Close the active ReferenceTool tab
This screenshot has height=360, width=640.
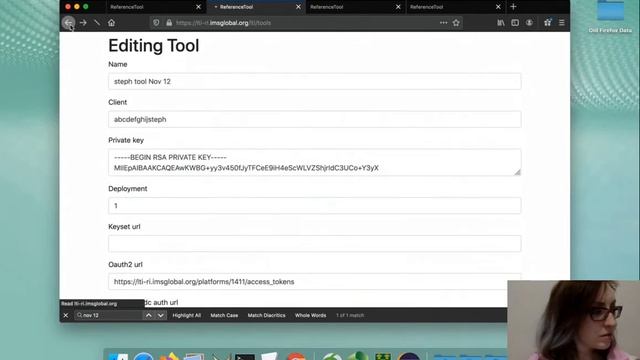point(298,7)
